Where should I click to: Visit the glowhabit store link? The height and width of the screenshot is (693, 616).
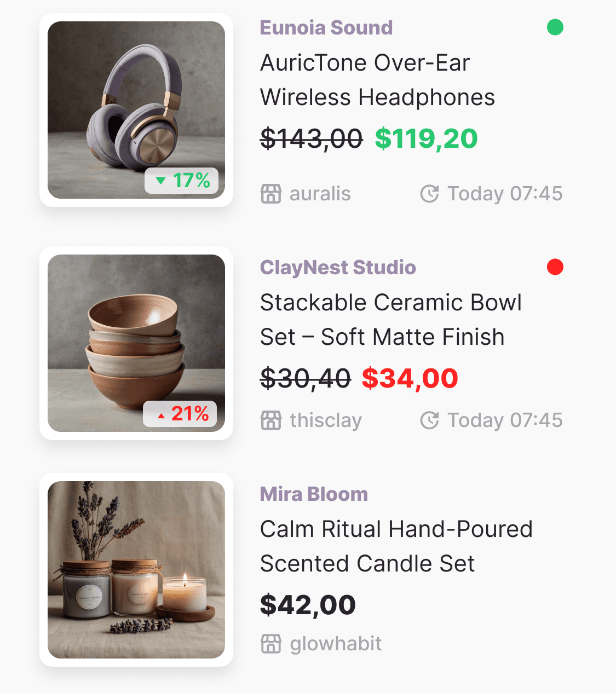point(336,644)
